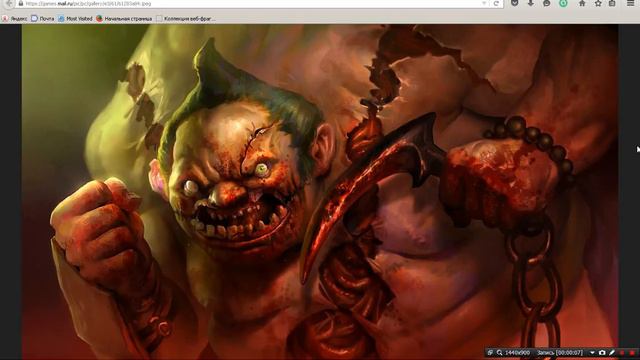Expand the recorder dropdown arrow
This screenshot has height=360, width=640.
[592, 352]
